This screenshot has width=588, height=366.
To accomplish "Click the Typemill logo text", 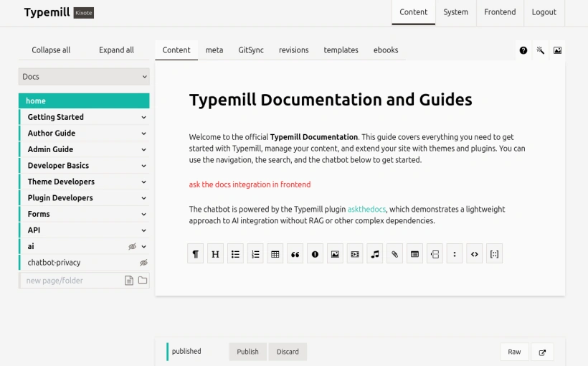I will (x=47, y=12).
